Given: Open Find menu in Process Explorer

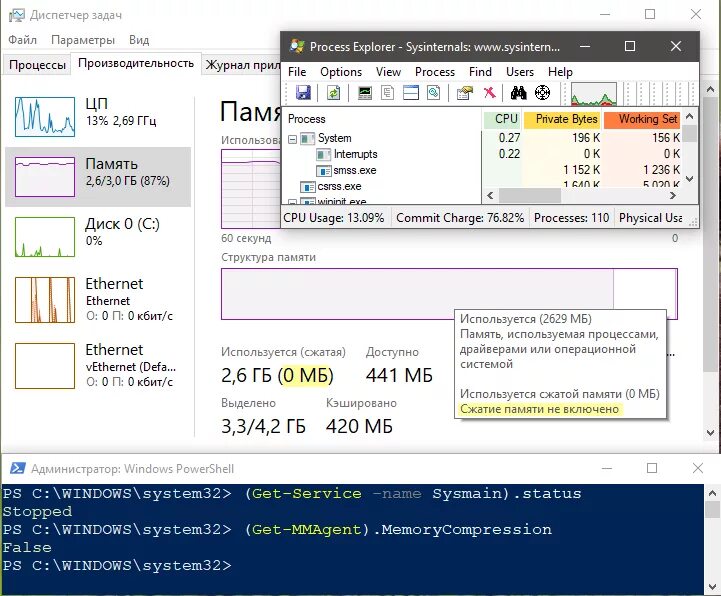Looking at the screenshot, I should [x=480, y=72].
